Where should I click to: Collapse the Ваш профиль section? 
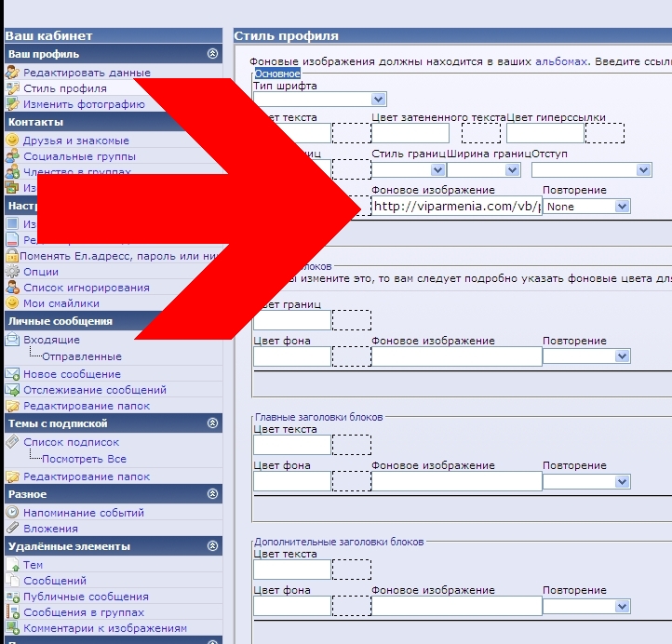coord(213,55)
